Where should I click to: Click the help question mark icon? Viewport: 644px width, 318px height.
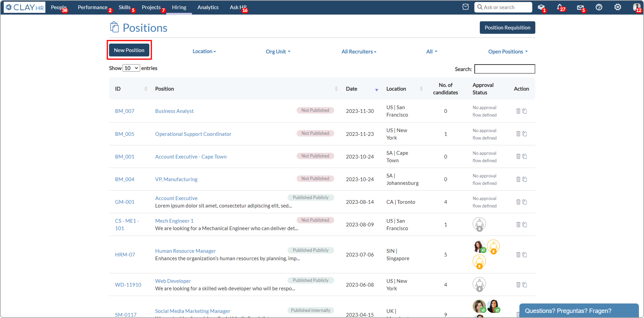(x=599, y=7)
